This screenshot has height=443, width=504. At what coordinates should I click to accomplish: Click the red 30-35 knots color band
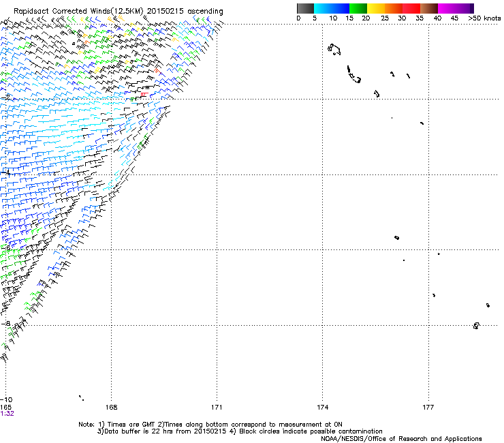pyautogui.click(x=411, y=8)
